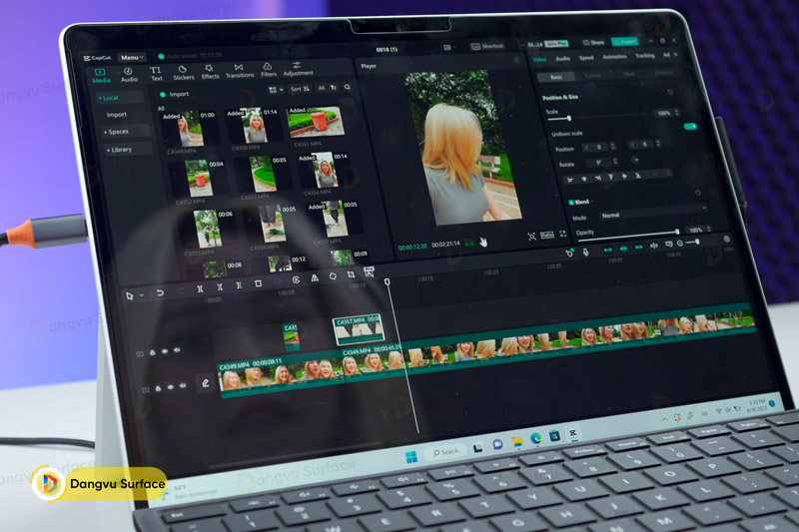The image size is (799, 532).
Task: Click the green Export button
Action: point(624,41)
